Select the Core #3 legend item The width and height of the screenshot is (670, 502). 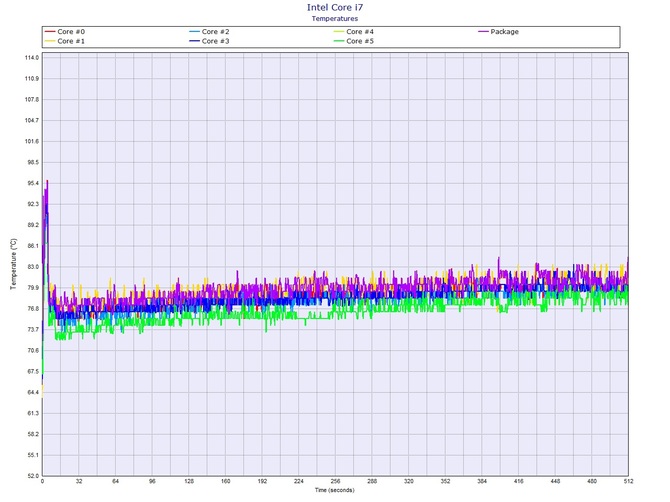[x=215, y=41]
